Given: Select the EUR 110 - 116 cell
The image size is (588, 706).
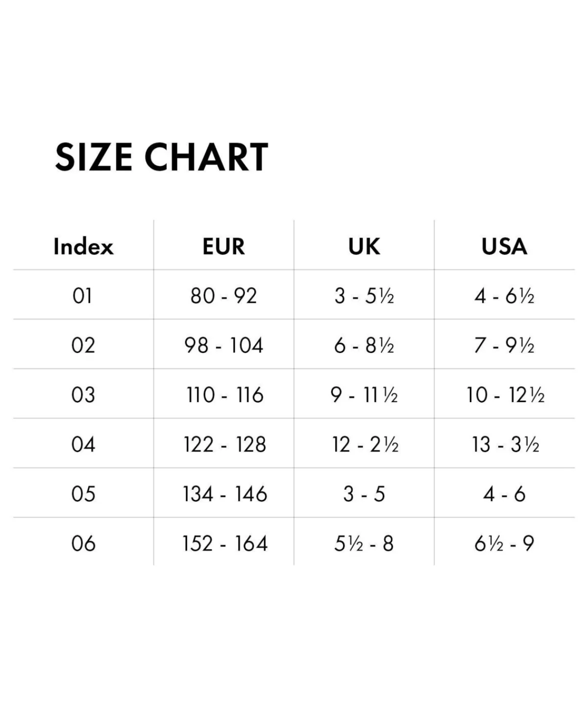Looking at the screenshot, I should [224, 395].
